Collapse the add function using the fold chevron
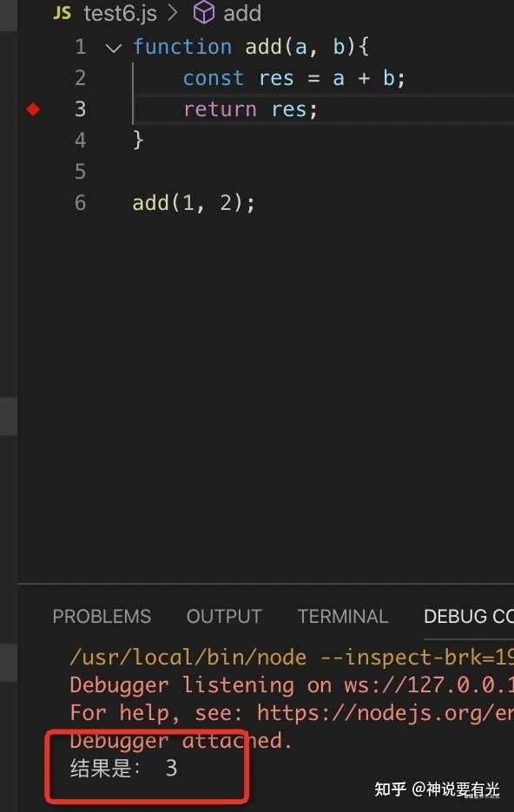 [x=113, y=47]
